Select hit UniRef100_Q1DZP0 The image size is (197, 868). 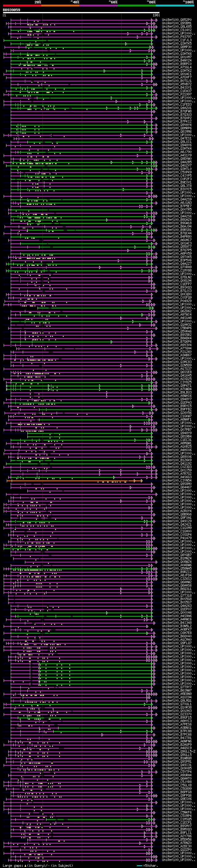click(177, 850)
